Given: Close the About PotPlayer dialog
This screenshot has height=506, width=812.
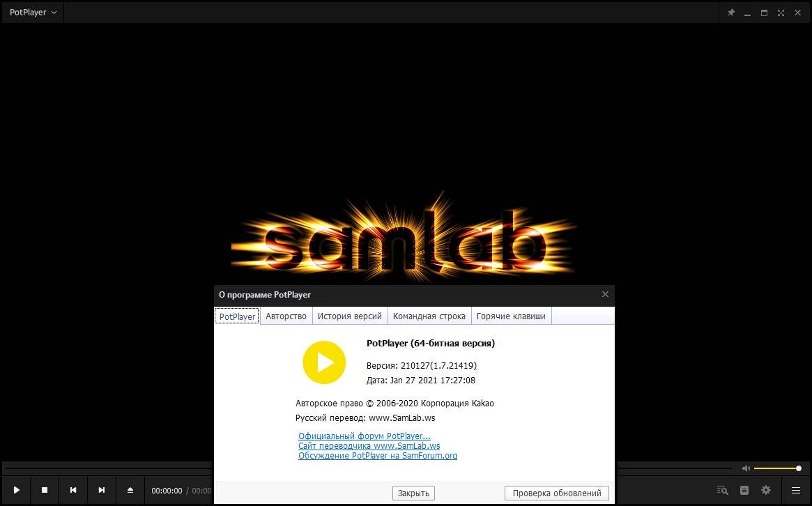Looking at the screenshot, I should click(605, 294).
